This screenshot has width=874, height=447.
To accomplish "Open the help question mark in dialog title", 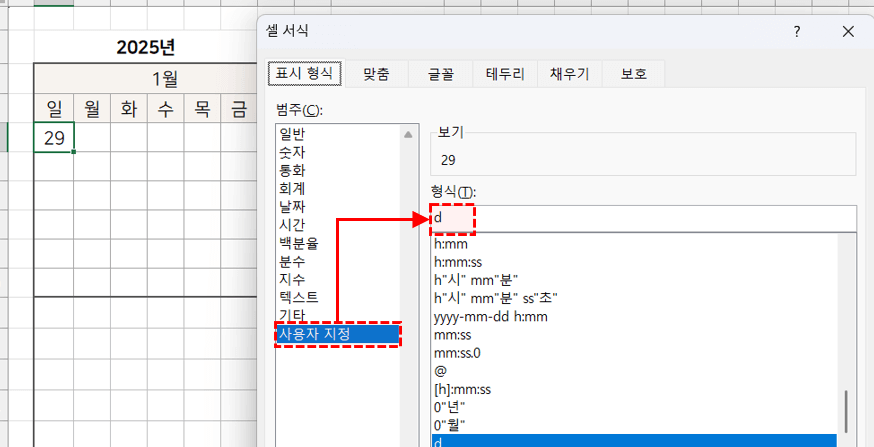I will 798,32.
